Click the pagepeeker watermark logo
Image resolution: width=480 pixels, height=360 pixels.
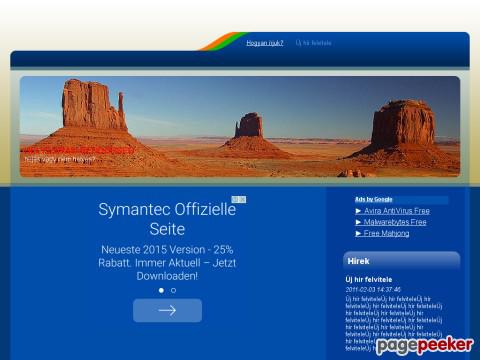point(424,345)
